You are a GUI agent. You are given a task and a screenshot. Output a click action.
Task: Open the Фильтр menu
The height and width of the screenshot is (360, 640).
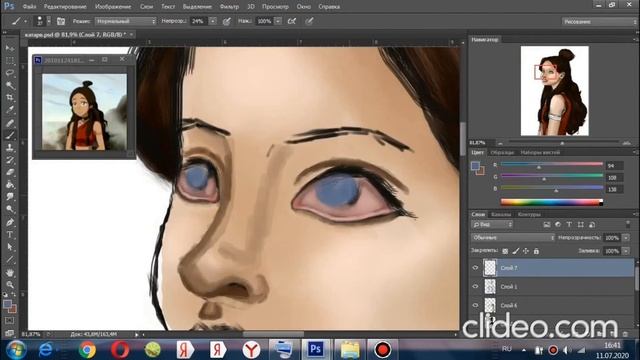pos(229,7)
